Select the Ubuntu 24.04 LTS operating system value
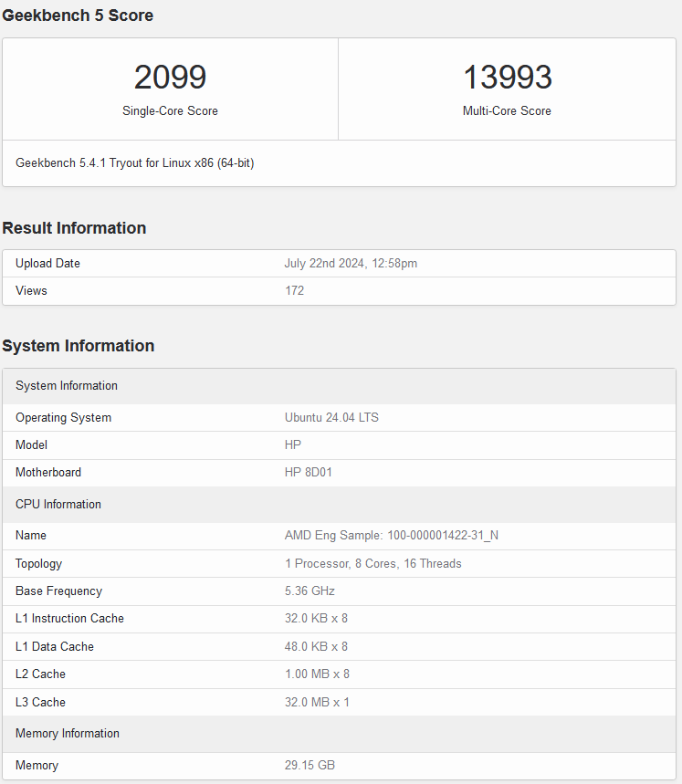This screenshot has width=682, height=784. 331,418
